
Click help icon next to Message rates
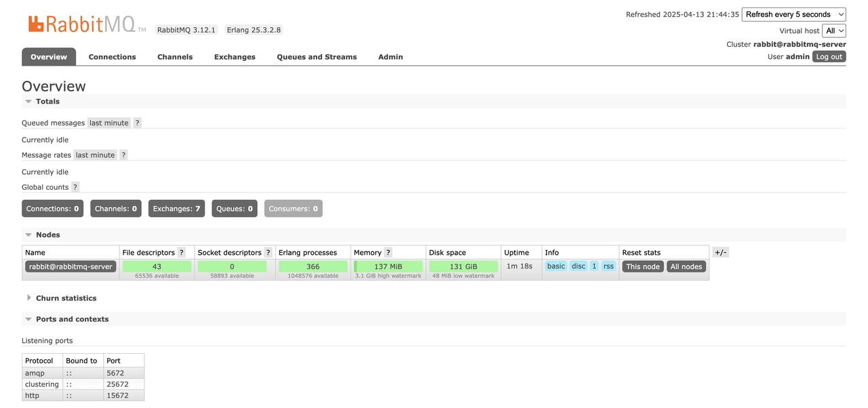[x=123, y=155]
